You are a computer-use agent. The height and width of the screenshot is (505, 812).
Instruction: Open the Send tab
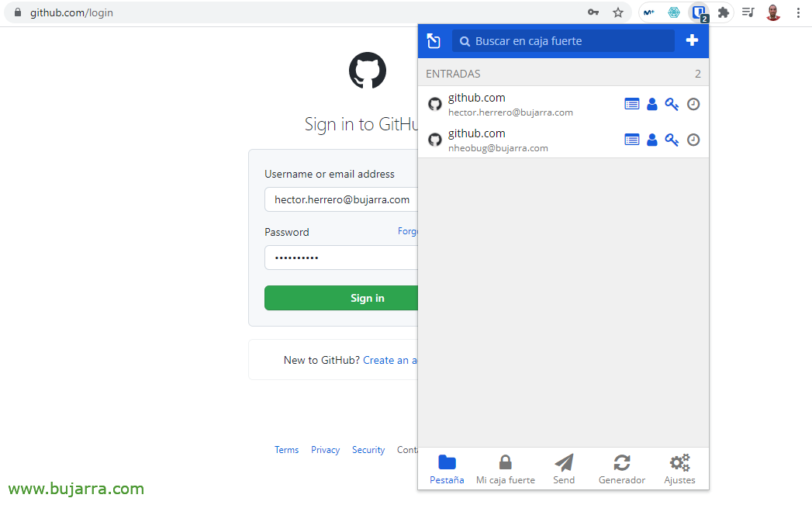point(563,469)
